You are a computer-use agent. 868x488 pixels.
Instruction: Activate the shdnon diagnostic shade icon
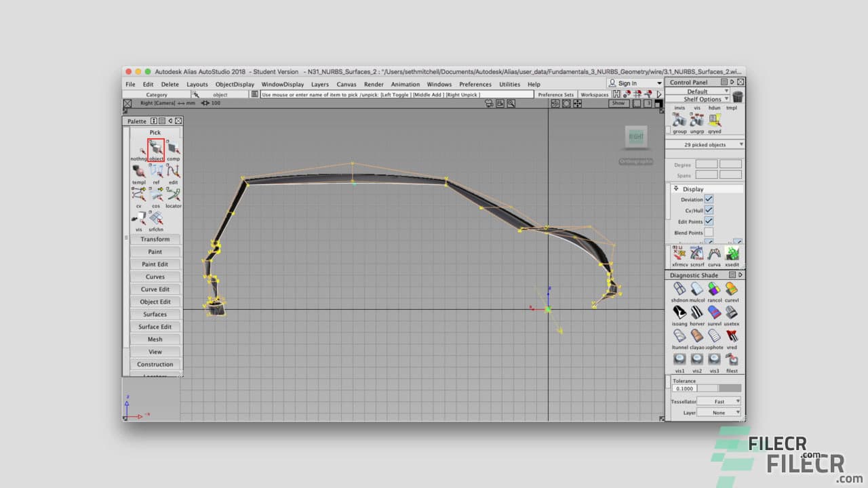click(679, 287)
